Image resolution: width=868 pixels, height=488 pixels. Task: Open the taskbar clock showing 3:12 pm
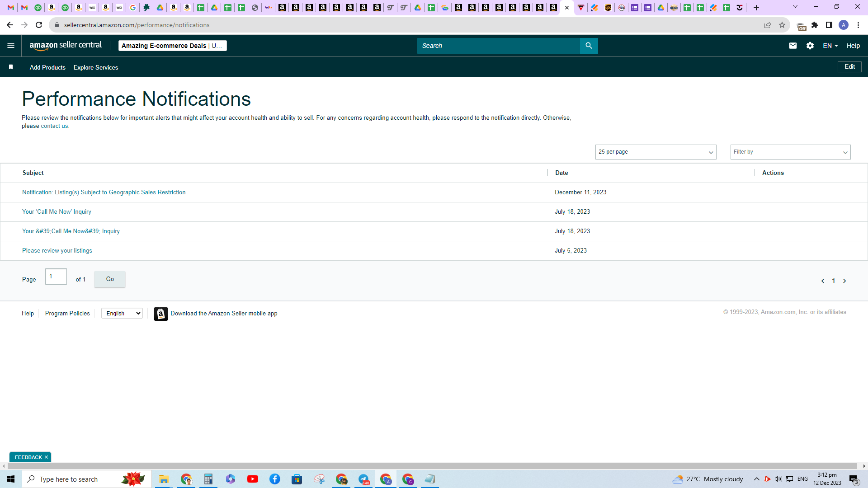click(x=827, y=479)
